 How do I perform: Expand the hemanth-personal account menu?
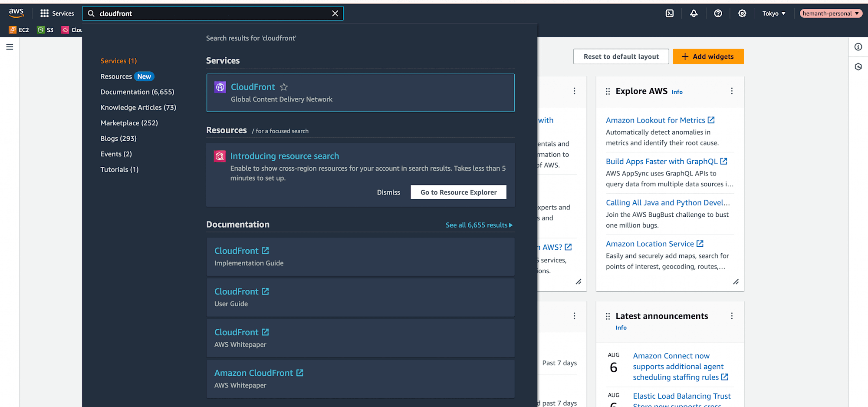831,13
